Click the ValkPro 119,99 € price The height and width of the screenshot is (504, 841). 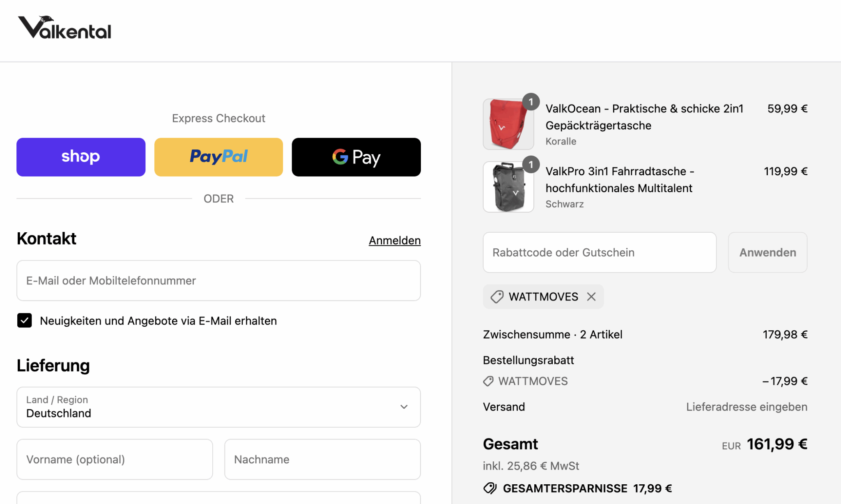point(786,171)
